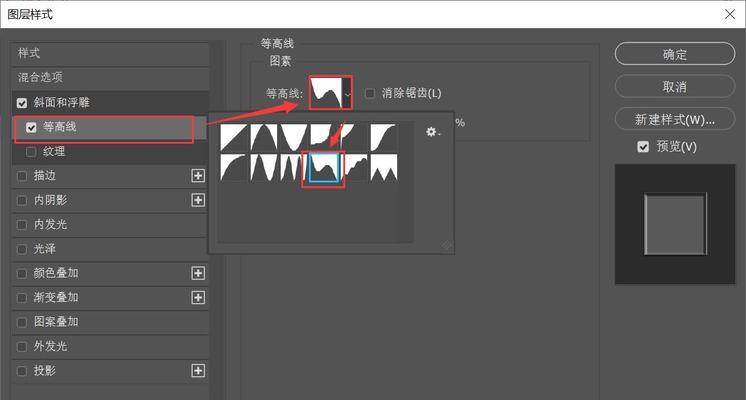The image size is (746, 400).
Task: Enable the 内发光 checkbox
Action: (x=22, y=224)
